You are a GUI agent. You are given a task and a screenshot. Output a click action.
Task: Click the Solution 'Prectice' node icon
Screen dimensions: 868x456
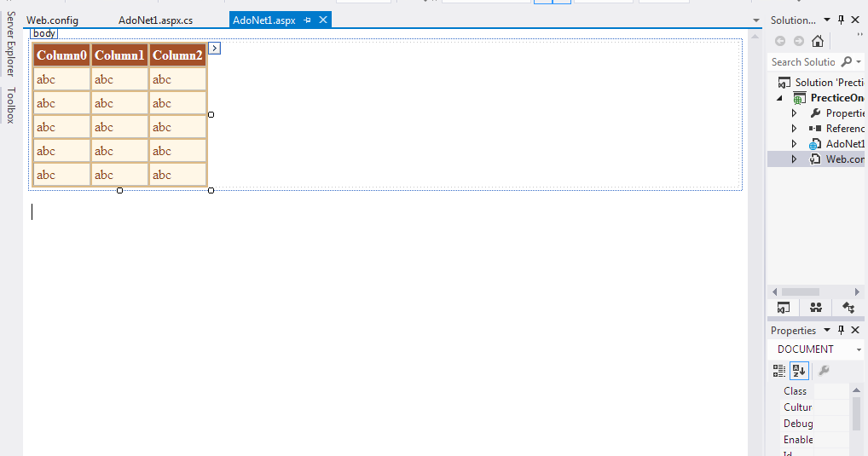[x=784, y=83]
